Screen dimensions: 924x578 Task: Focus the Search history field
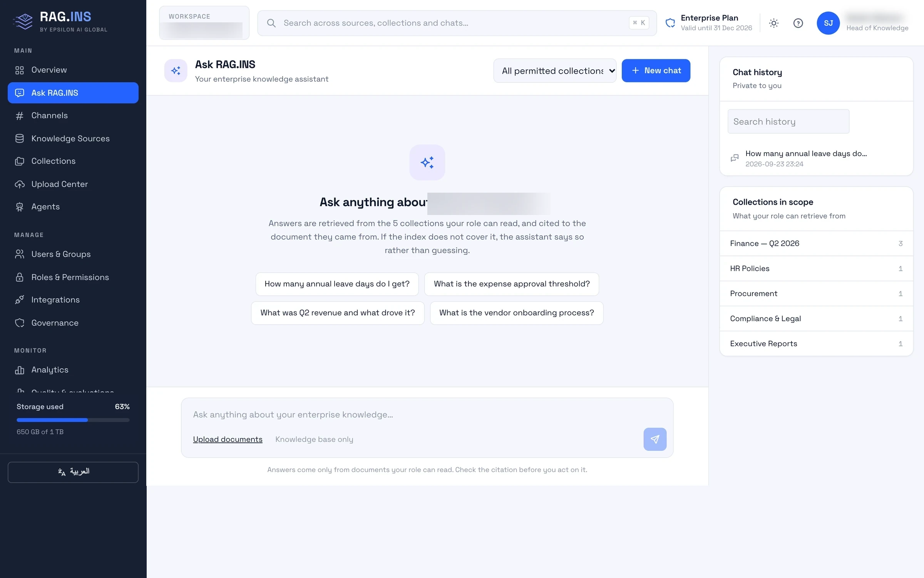click(x=788, y=121)
